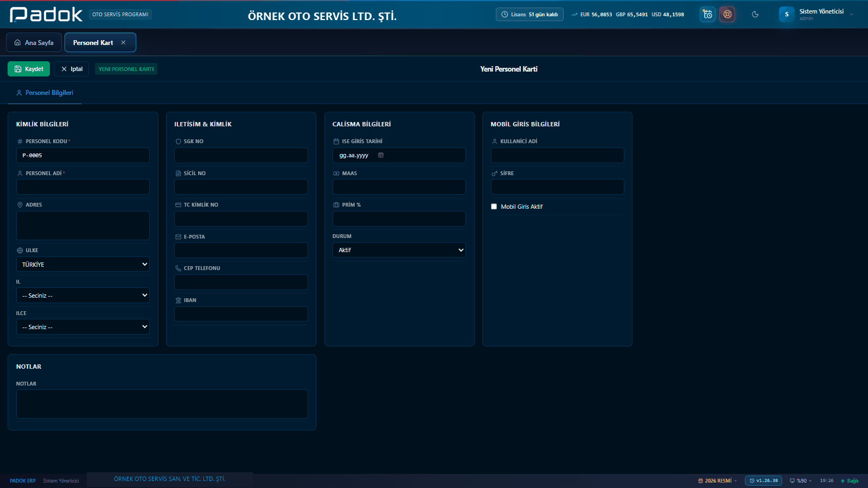The height and width of the screenshot is (488, 868).
Task: Click PADOK ERP in status bar
Action: 22,481
